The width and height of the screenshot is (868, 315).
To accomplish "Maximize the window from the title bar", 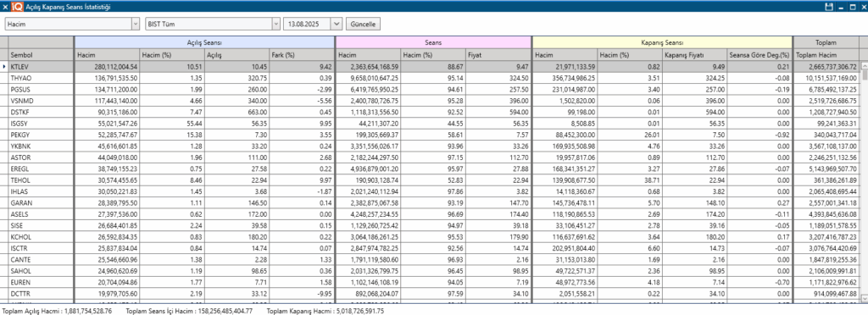I will click(x=853, y=6).
